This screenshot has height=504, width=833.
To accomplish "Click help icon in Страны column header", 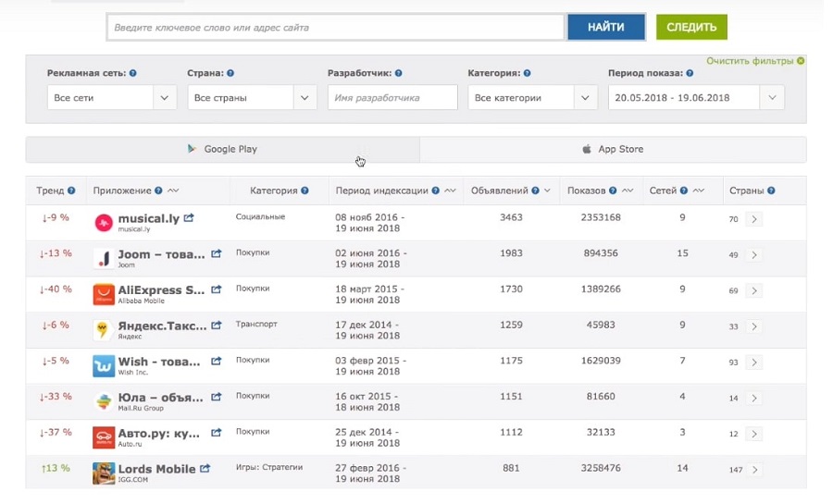I will point(771,191).
